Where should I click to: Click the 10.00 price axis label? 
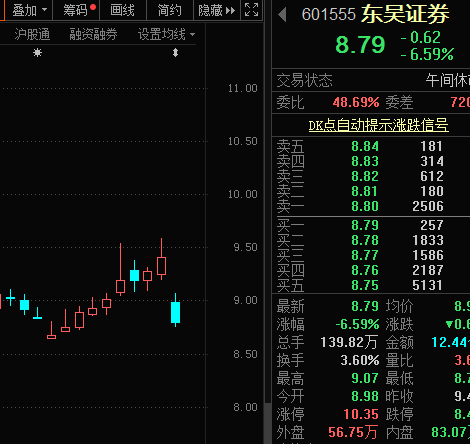(x=243, y=194)
